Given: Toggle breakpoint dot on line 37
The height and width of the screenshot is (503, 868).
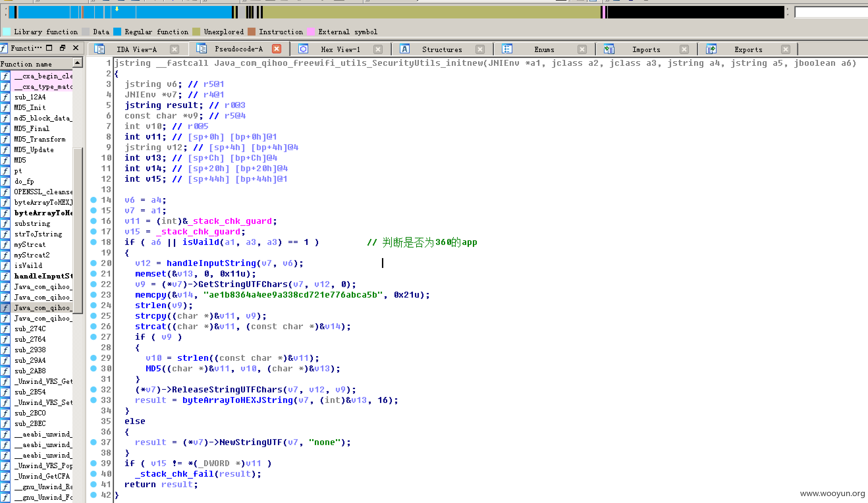Looking at the screenshot, I should pyautogui.click(x=93, y=442).
